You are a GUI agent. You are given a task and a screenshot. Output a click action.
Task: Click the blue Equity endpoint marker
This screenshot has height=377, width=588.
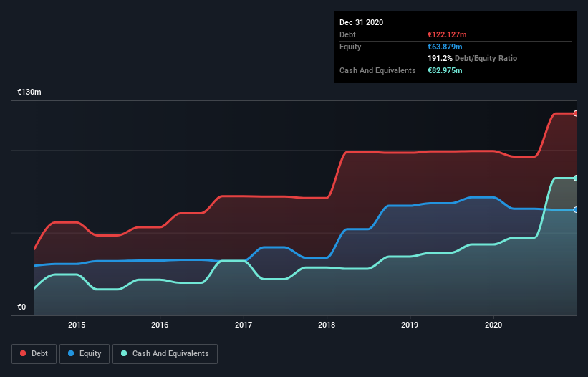pos(576,210)
